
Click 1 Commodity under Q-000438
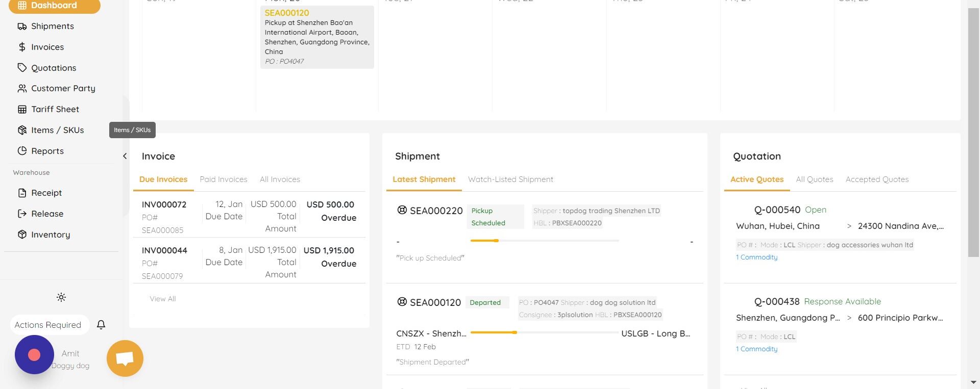(x=756, y=349)
